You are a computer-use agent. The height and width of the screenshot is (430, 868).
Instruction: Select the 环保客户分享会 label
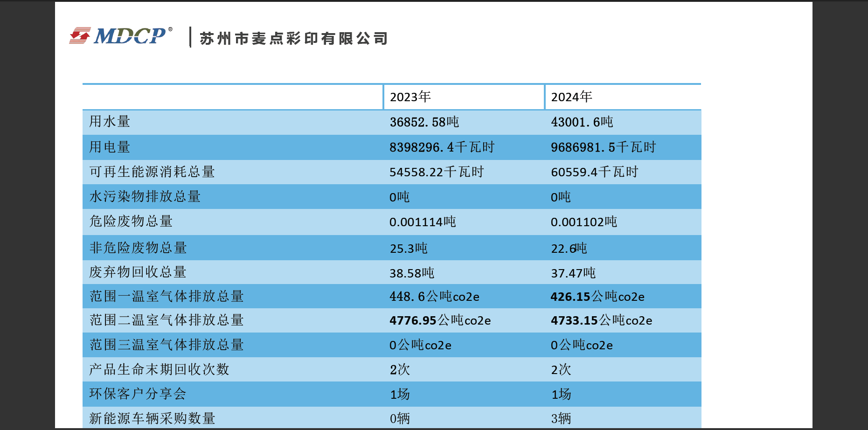138,394
